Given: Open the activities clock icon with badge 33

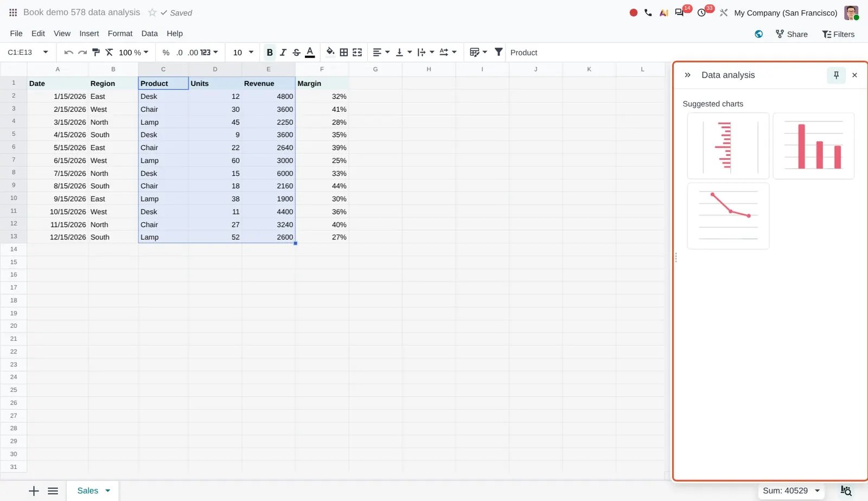Looking at the screenshot, I should click(701, 12).
